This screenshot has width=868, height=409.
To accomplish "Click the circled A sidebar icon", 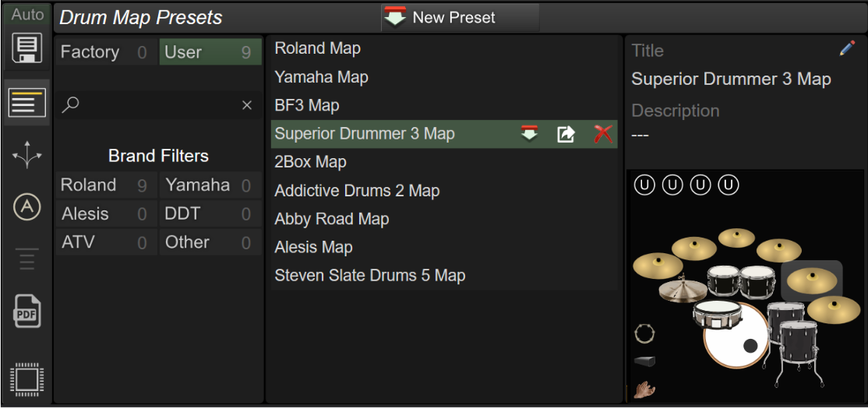I will 27,207.
